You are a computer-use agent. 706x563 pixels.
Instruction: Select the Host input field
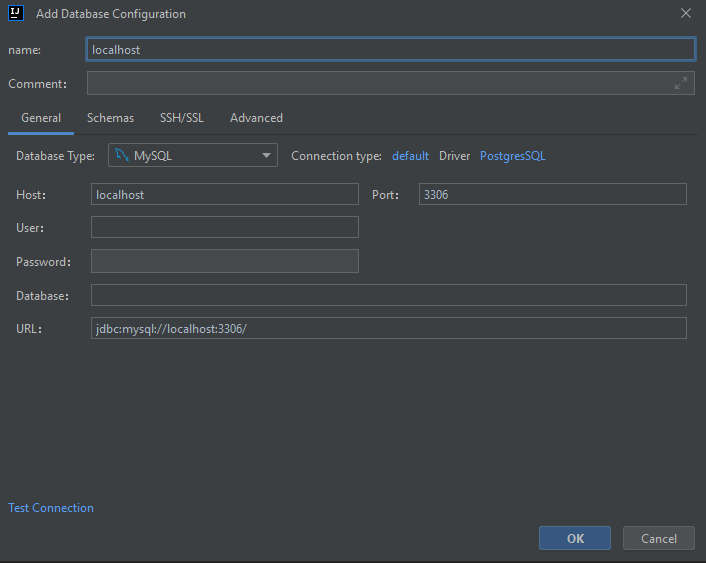224,195
